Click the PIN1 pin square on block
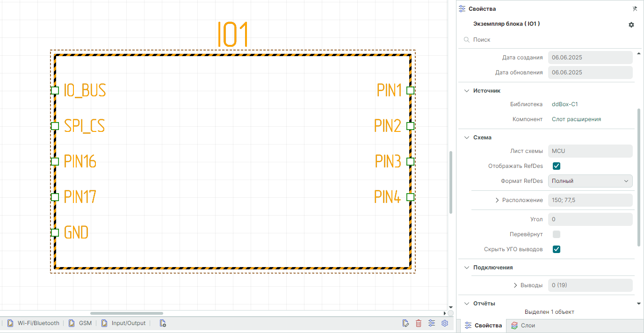644x333 pixels. tap(410, 90)
